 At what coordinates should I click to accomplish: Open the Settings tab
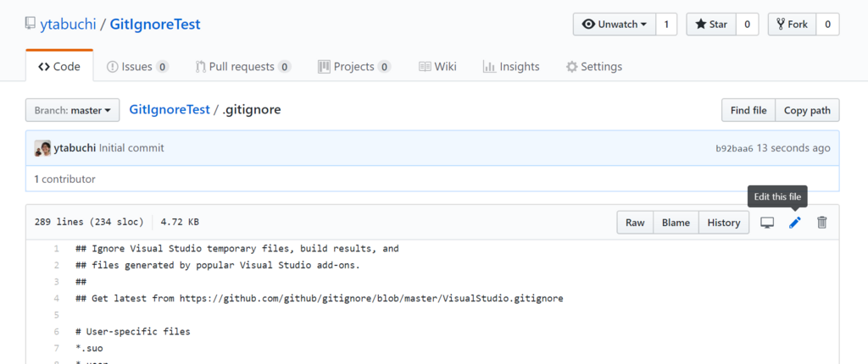click(x=593, y=66)
